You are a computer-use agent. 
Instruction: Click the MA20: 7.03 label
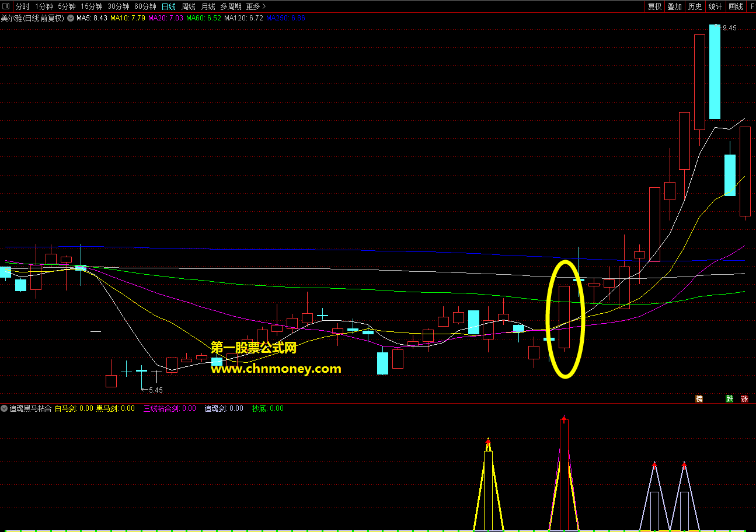(166, 18)
